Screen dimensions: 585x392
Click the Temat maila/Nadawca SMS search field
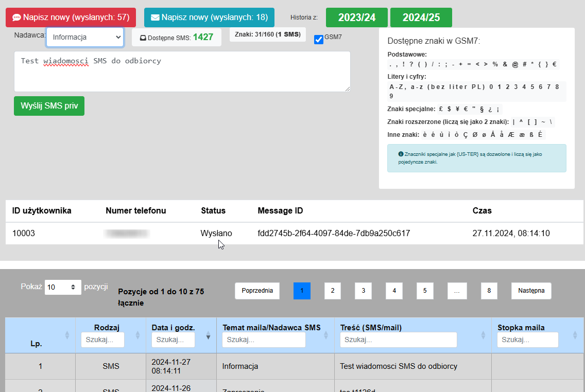(264, 340)
